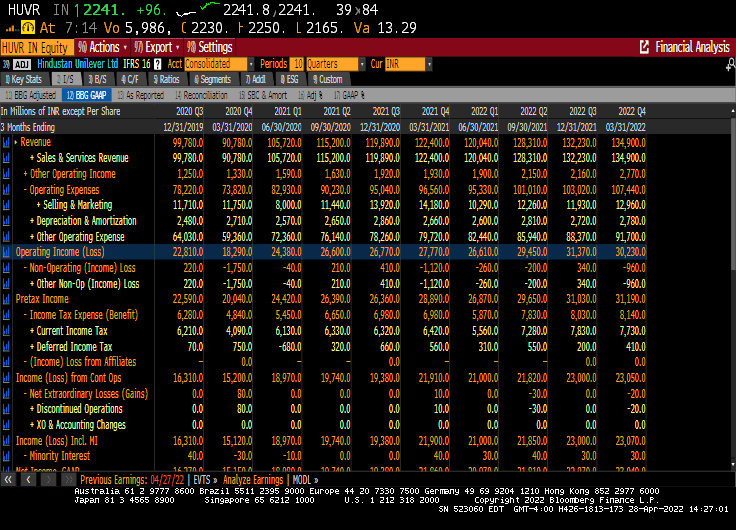Screen dimensions: 736x530
Task: Click the Periods count input field
Action: click(x=297, y=64)
